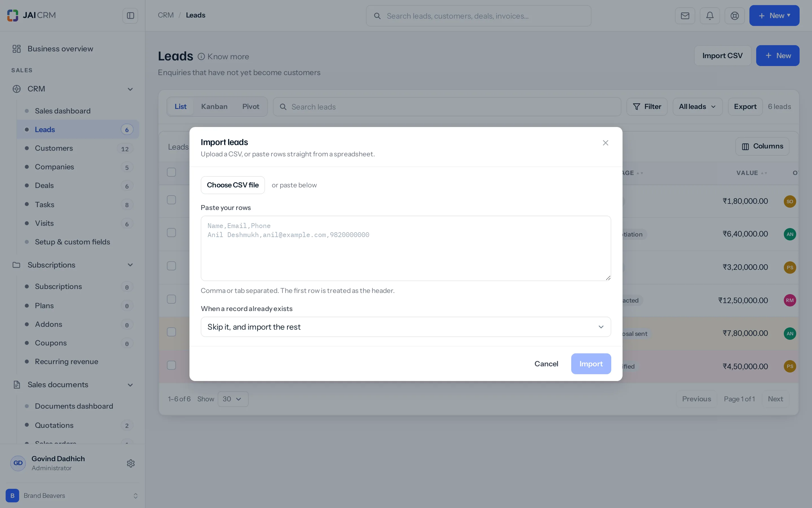Click the SO owner avatar
Image resolution: width=812 pixels, height=508 pixels.
789,201
